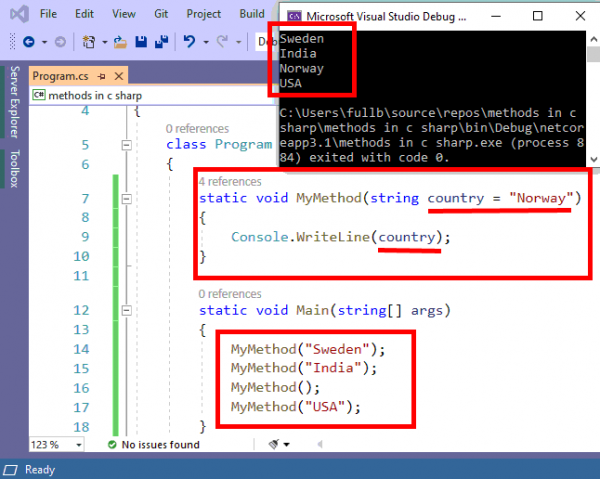
Task: Click the Undo arrow icon
Action: tap(189, 42)
